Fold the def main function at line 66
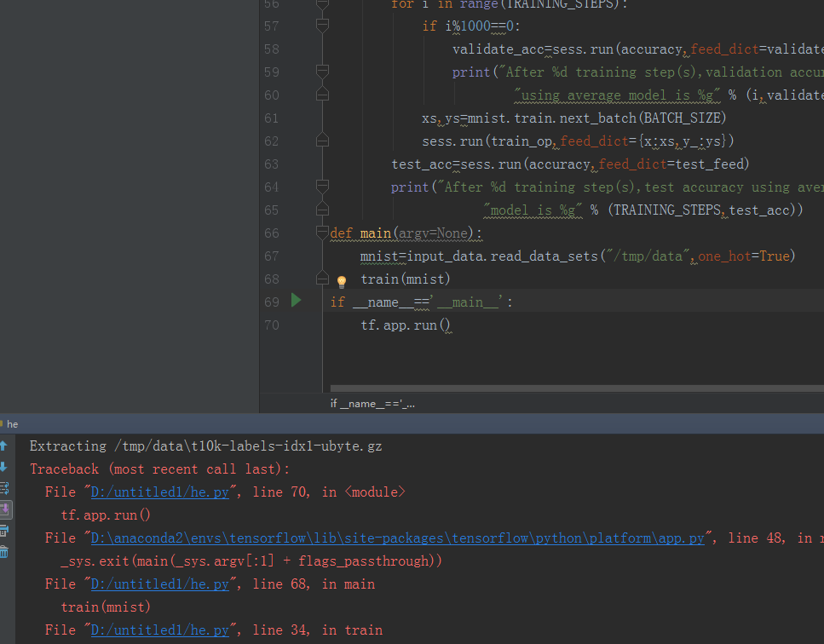The image size is (824, 644). (323, 233)
